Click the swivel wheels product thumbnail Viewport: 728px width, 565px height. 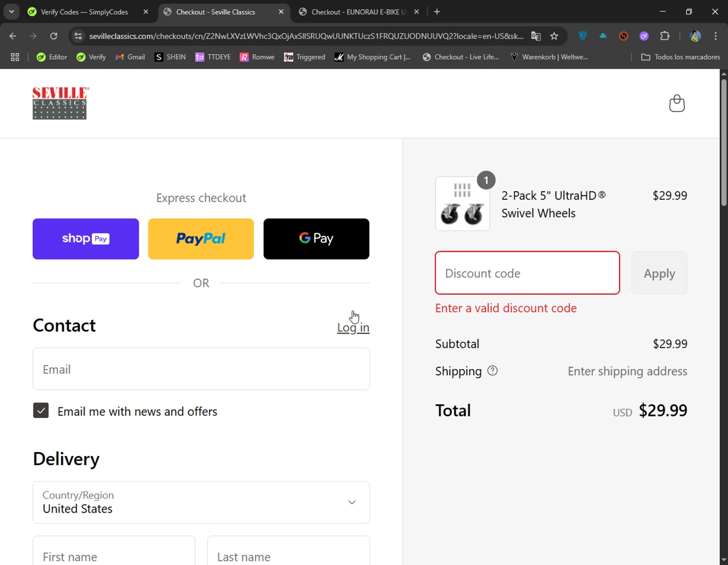[x=463, y=204]
